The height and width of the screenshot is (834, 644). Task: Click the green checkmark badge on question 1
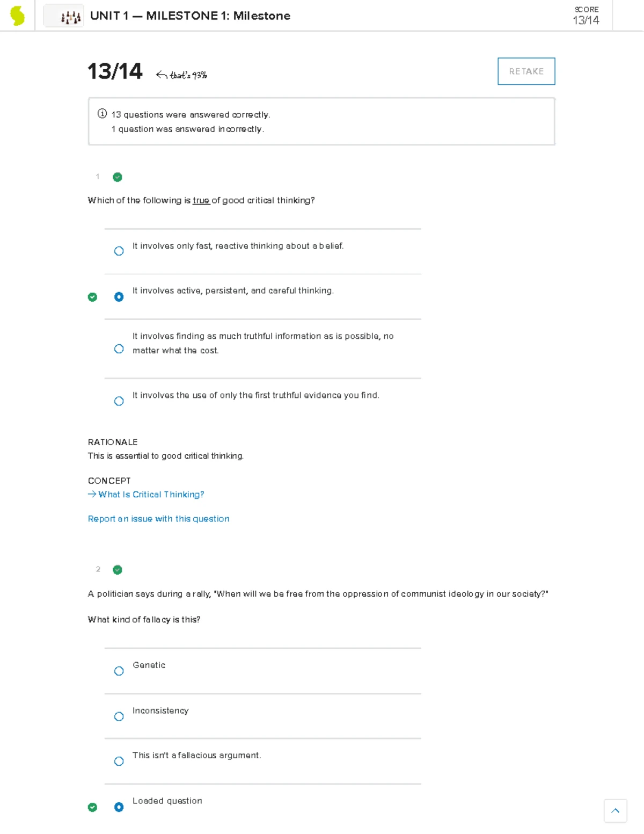117,177
